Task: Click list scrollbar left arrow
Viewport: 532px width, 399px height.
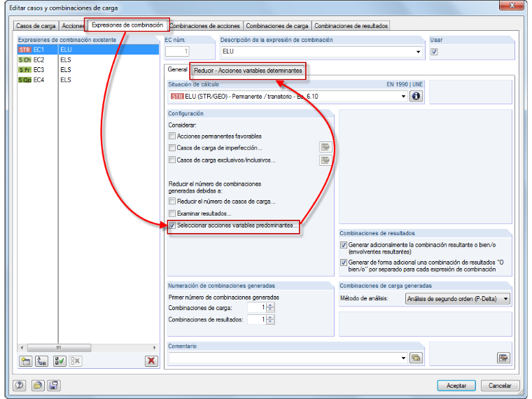Action: [22, 348]
